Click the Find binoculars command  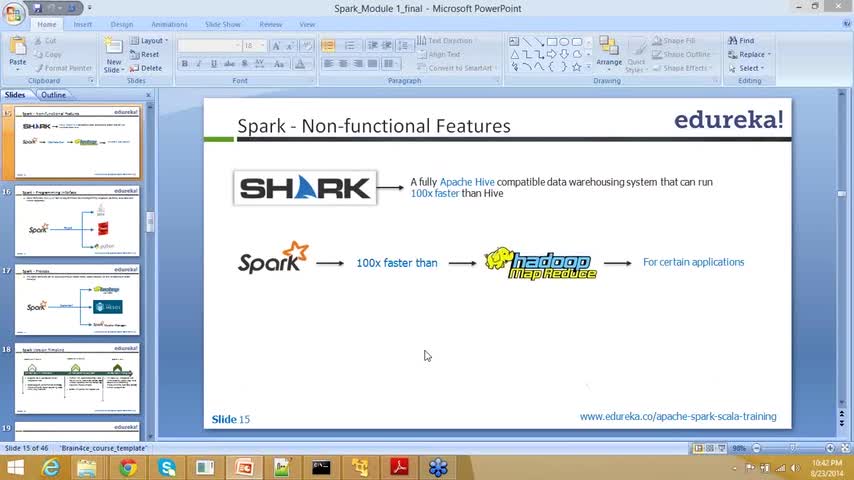coord(742,41)
